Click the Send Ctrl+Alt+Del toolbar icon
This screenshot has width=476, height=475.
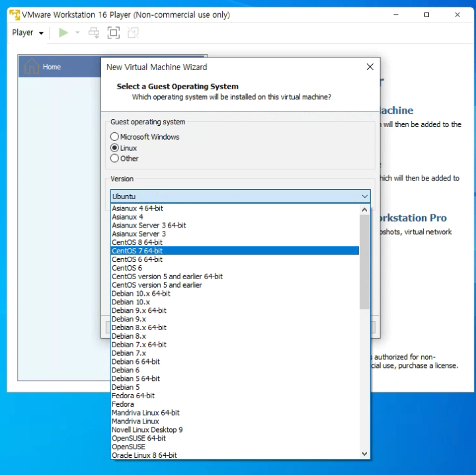pyautogui.click(x=94, y=32)
